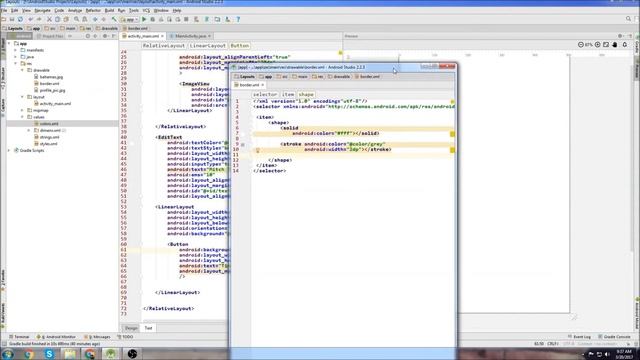Close the activity_main.xml tab
Screen dimensions: 640x360
click(x=162, y=36)
